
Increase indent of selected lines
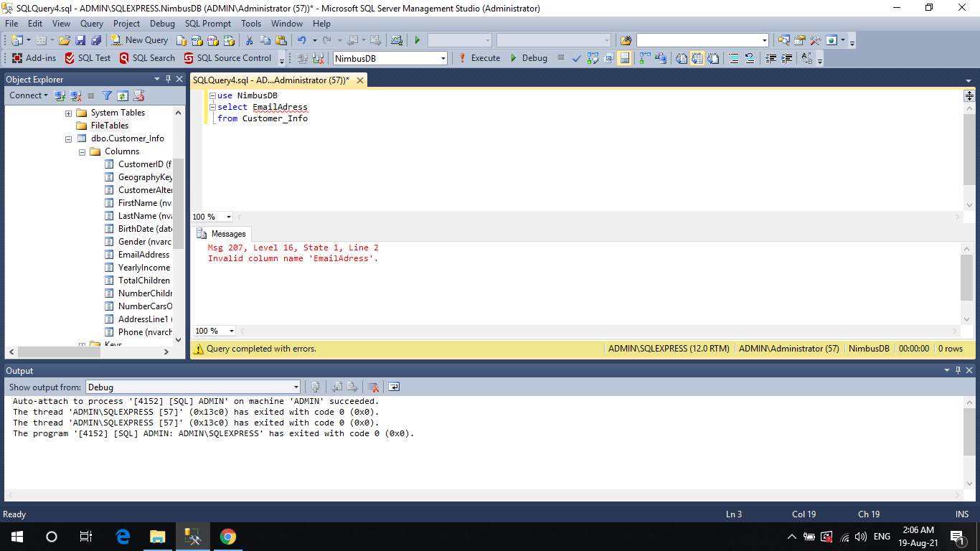787,58
